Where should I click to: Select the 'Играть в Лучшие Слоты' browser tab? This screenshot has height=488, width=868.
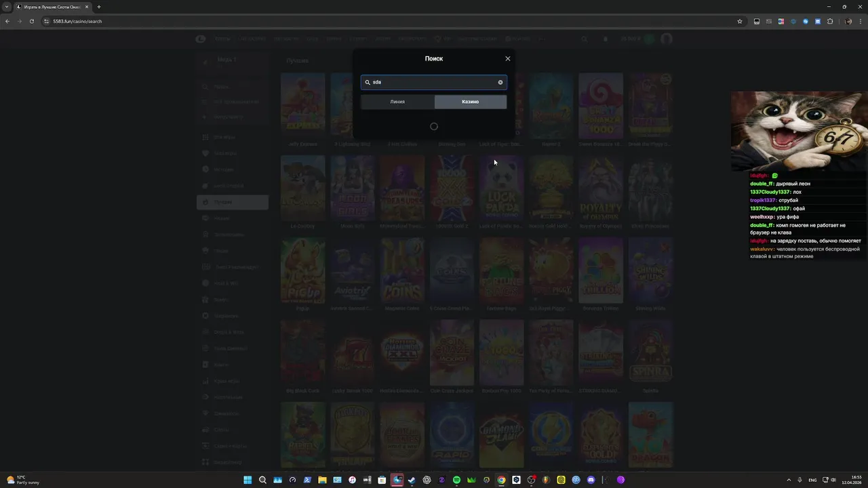52,7
